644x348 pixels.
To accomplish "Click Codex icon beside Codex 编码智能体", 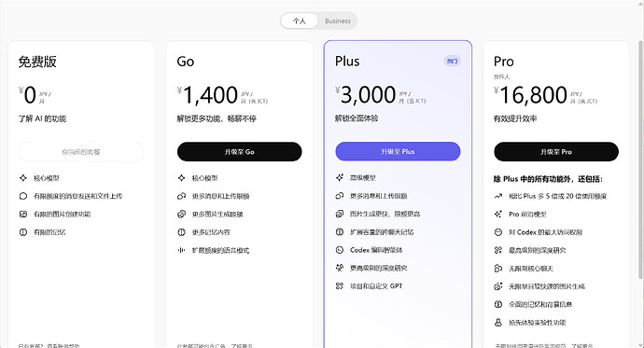I will [340, 250].
